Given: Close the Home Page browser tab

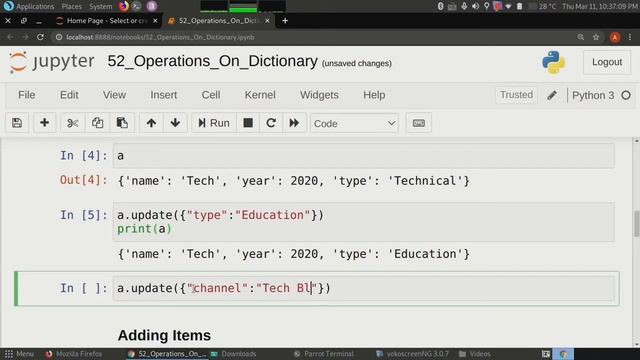Looking at the screenshot, I should (155, 20).
